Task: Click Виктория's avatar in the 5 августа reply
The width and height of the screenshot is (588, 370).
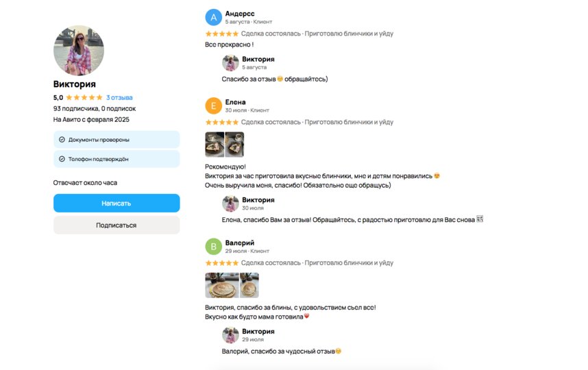Action: pos(230,63)
